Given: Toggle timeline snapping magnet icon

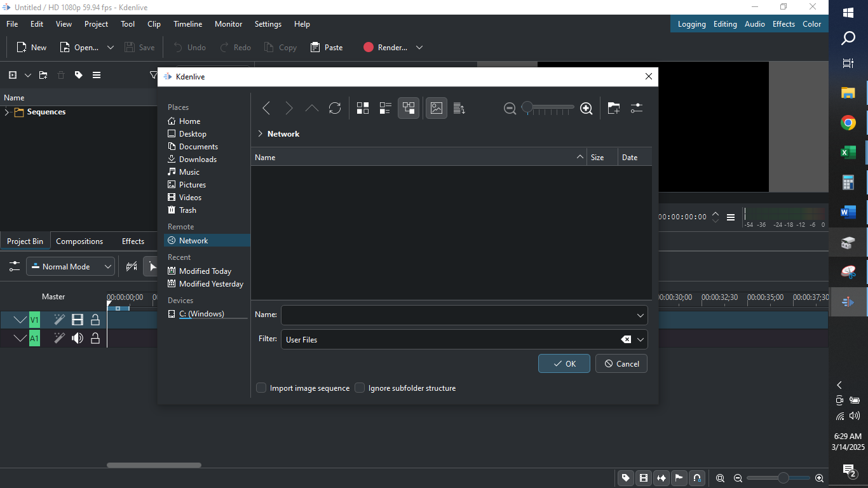Looking at the screenshot, I should click(697, 478).
